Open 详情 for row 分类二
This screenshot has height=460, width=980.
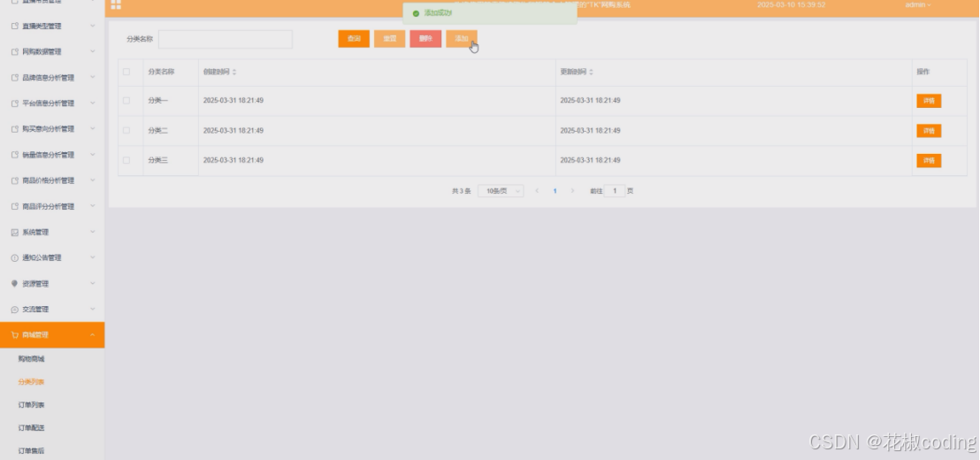tap(929, 131)
